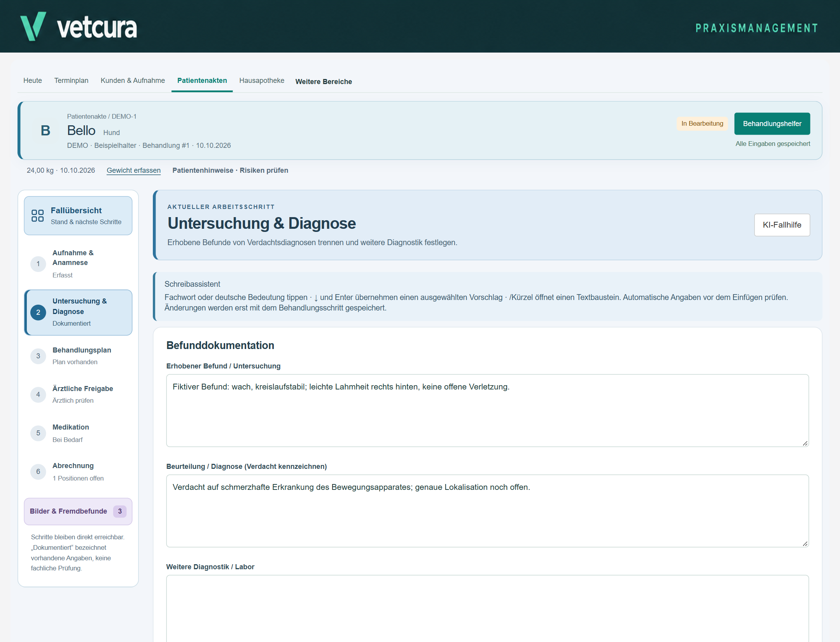Grab resize handle of Erhobener Befund textarea
The width and height of the screenshot is (840, 642).
(805, 443)
